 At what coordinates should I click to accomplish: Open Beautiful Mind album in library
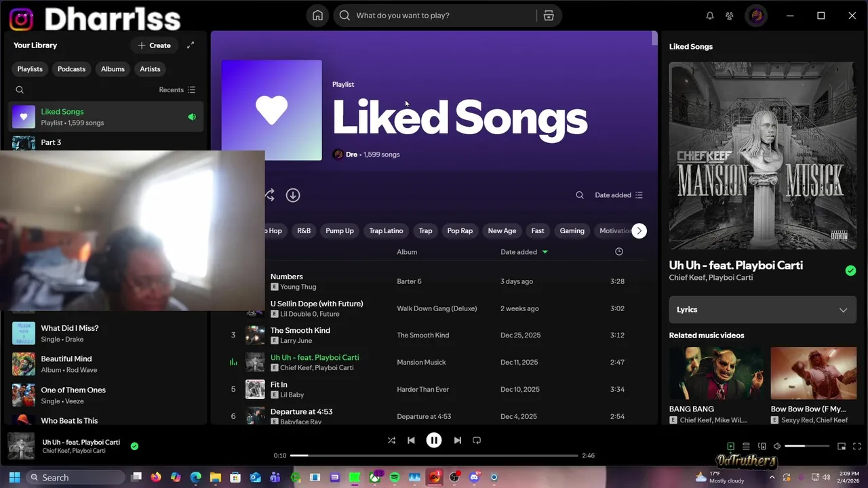click(x=107, y=364)
